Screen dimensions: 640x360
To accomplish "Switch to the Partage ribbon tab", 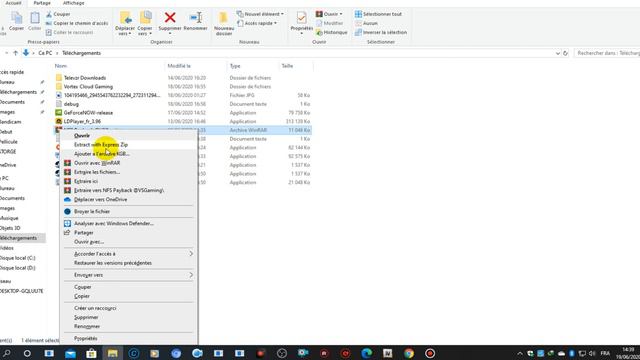I will [42, 3].
